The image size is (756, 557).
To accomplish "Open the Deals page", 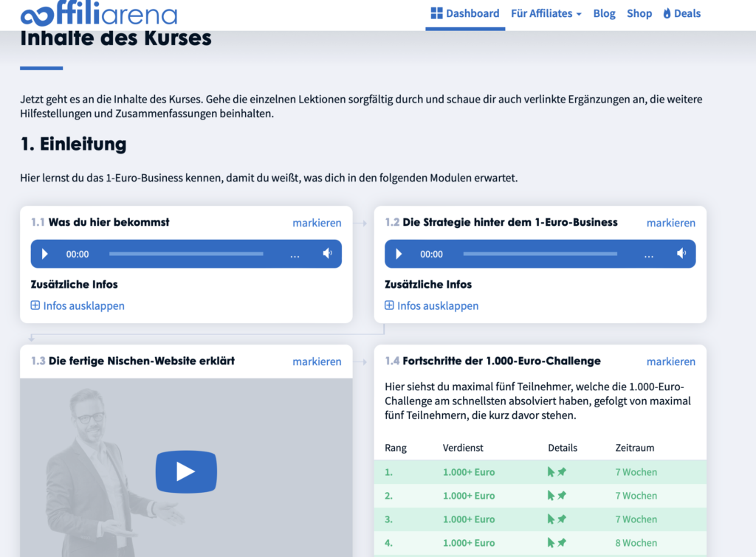I will pos(681,13).
